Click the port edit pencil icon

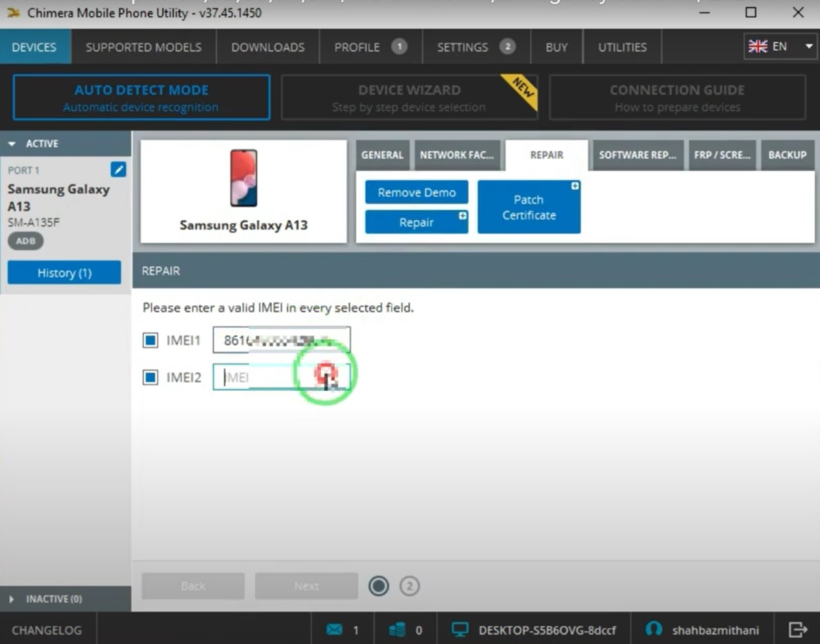[118, 169]
